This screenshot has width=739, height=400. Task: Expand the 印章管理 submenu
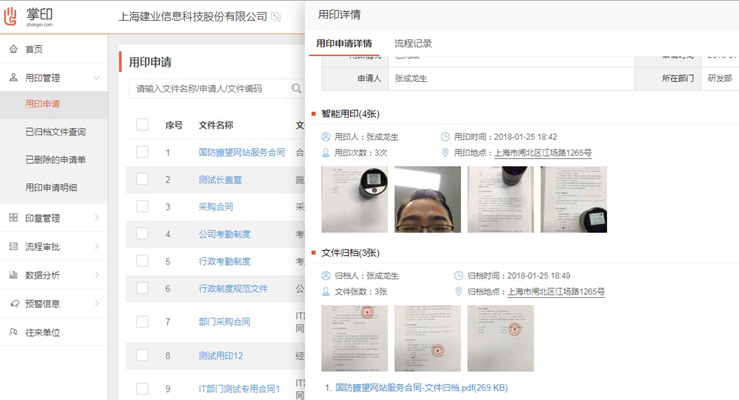[96, 218]
